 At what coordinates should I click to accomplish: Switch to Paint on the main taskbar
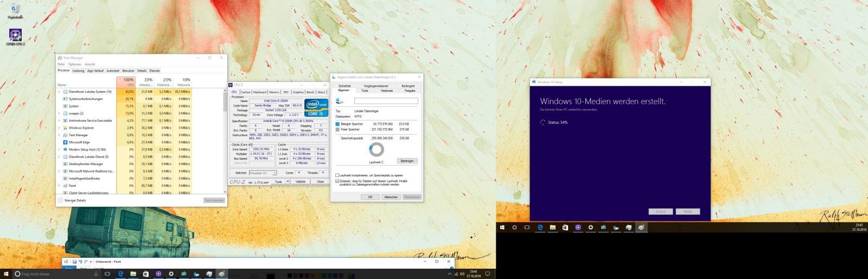pyautogui.click(x=222, y=274)
